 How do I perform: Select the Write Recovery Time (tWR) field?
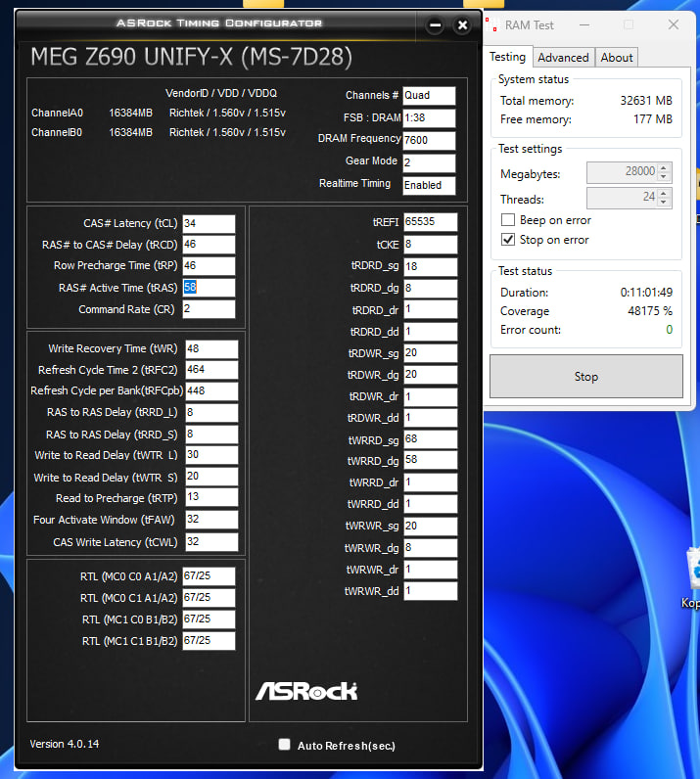[211, 349]
